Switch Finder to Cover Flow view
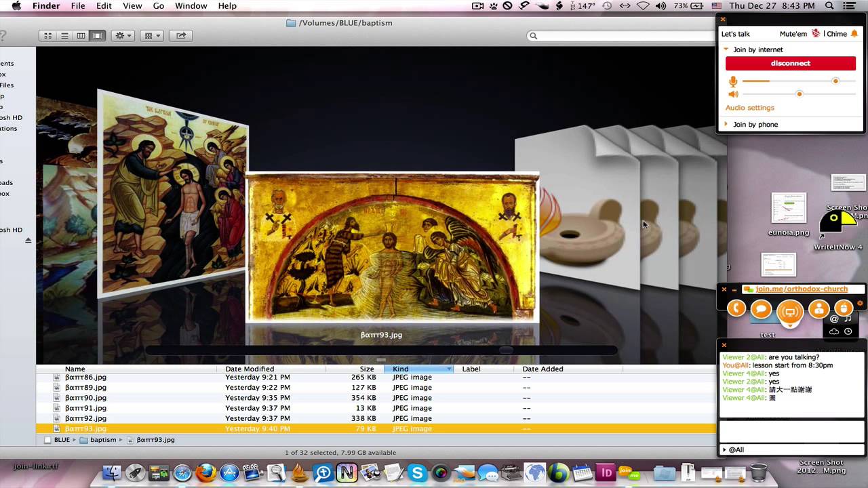 [x=98, y=36]
